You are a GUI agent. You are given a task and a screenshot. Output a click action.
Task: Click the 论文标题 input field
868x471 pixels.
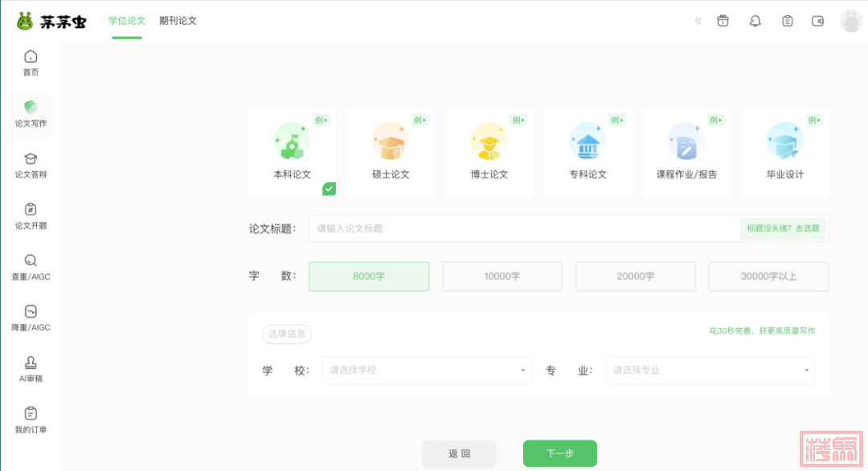[522, 228]
